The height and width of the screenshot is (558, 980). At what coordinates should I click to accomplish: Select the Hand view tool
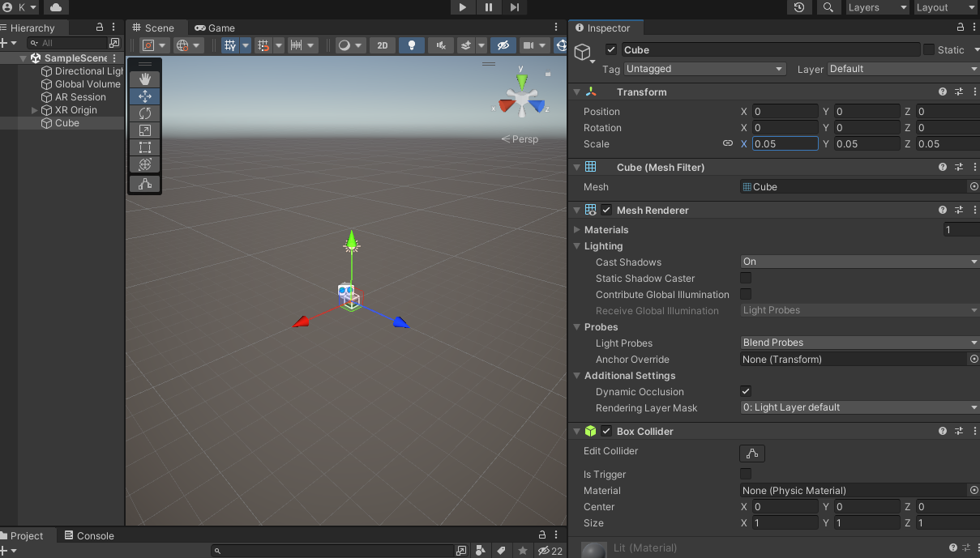pyautogui.click(x=145, y=79)
